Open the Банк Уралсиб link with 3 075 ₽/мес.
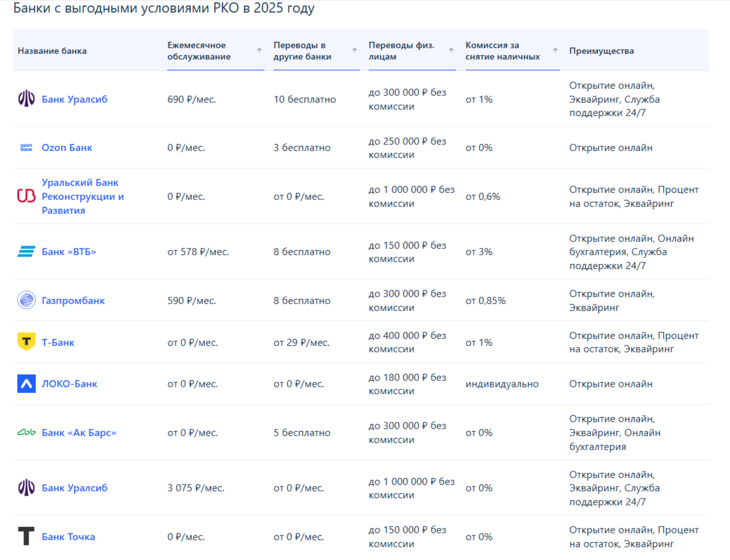 tap(74, 488)
